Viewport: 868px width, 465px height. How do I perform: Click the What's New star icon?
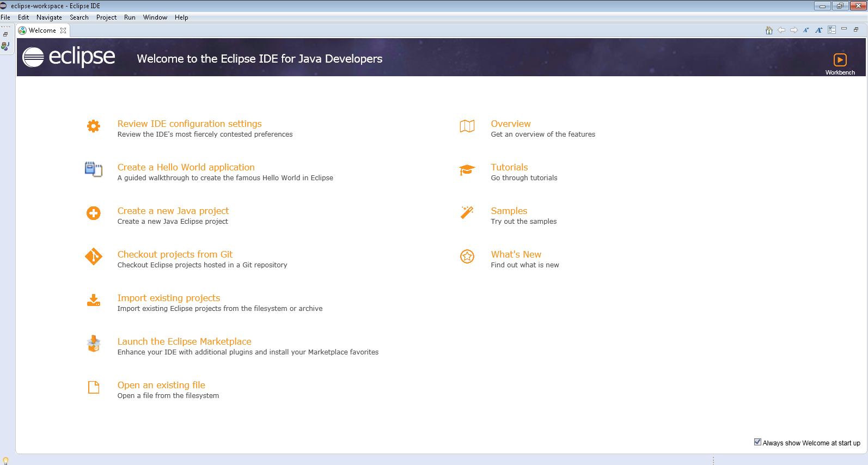coord(467,256)
